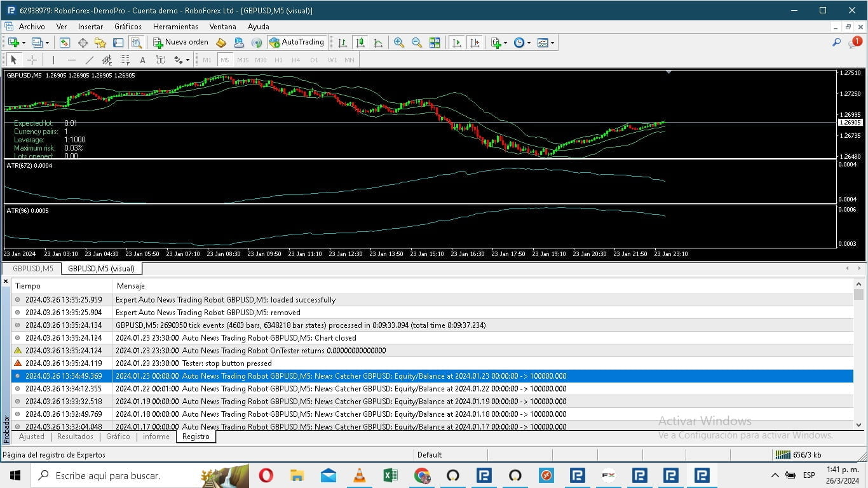Toggle the chart auto scroll button

(x=456, y=43)
